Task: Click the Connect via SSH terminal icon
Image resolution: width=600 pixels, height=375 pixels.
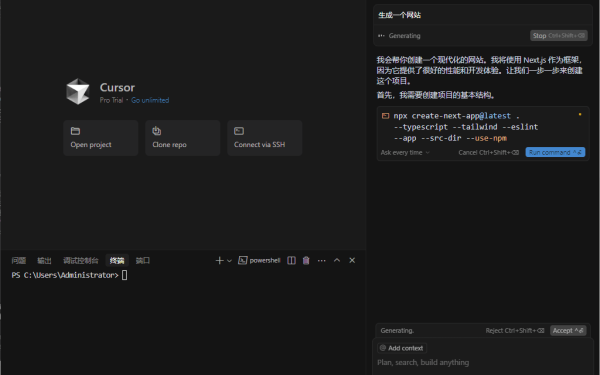Action: 239,131
